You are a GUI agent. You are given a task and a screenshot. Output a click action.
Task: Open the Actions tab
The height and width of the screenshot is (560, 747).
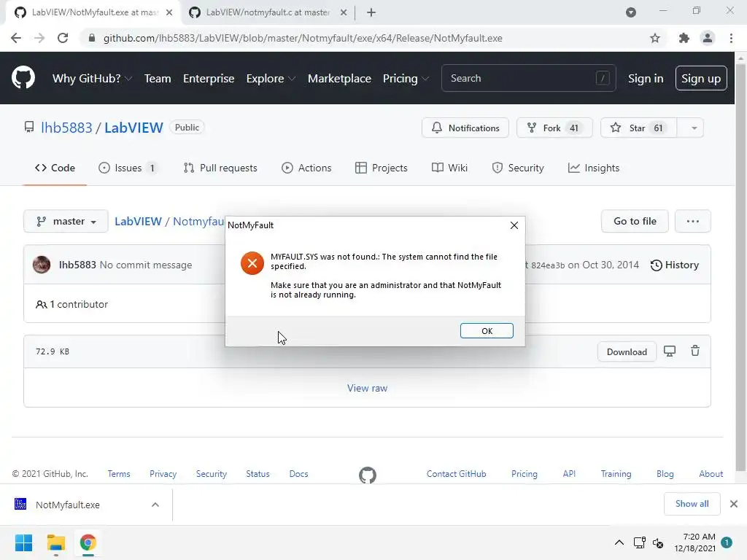point(306,168)
